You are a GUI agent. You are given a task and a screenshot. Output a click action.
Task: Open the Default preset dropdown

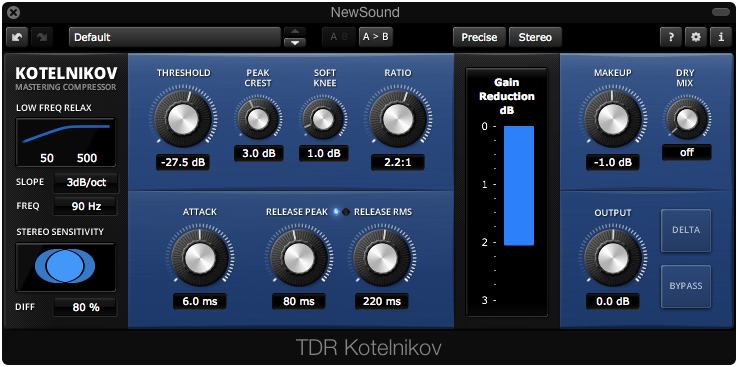(x=175, y=37)
